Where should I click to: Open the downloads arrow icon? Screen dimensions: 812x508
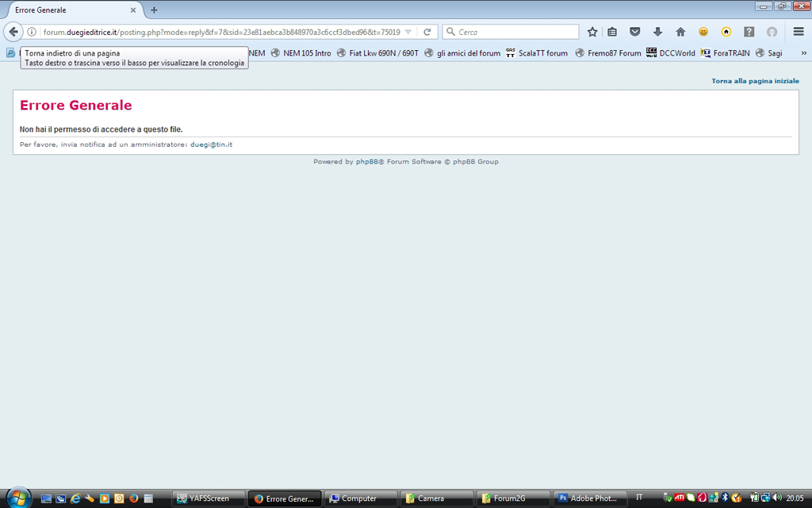657,32
